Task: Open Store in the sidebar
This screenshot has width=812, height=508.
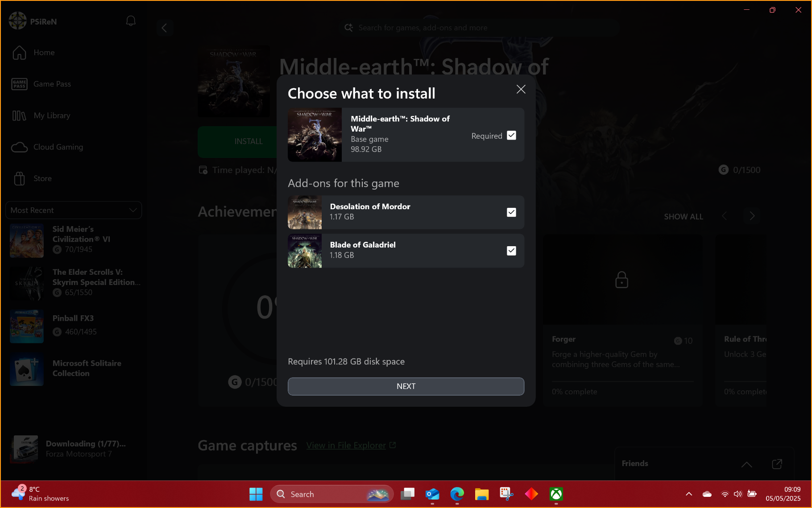Action: coord(42,178)
